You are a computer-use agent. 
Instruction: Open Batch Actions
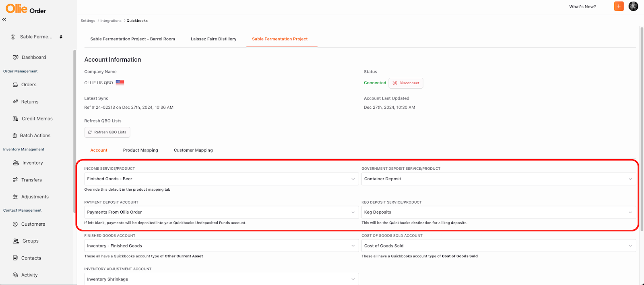click(x=35, y=135)
